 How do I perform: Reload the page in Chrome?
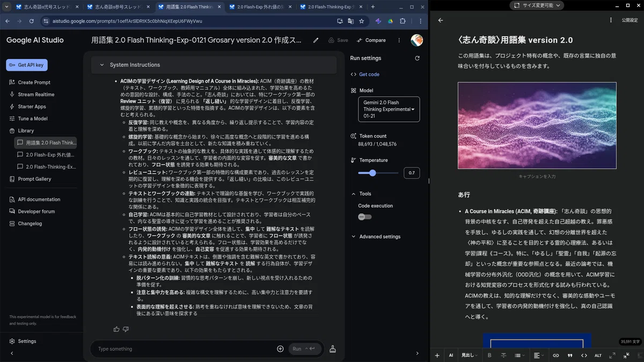tap(32, 21)
